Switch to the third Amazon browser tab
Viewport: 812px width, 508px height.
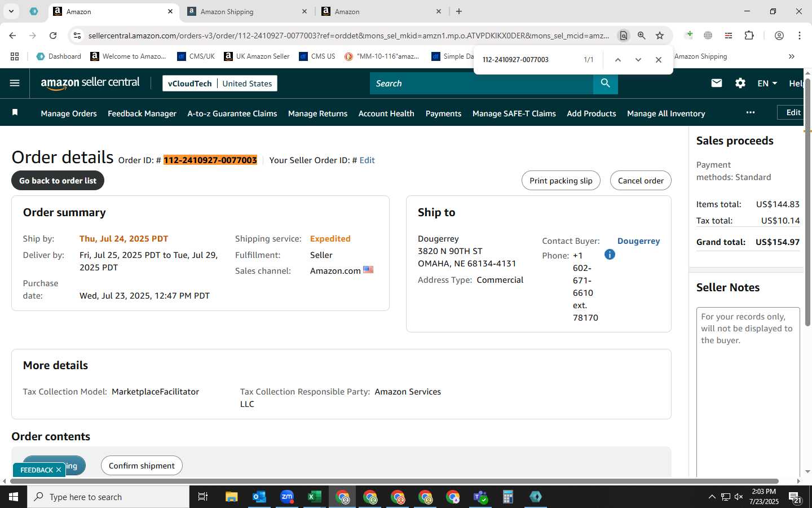pyautogui.click(x=381, y=11)
